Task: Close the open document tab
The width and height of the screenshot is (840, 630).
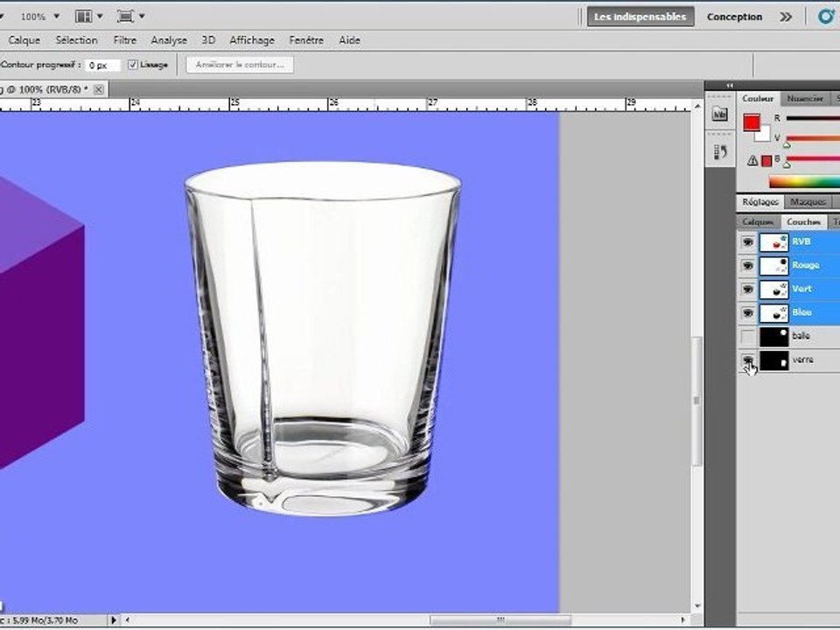Action: point(99,89)
